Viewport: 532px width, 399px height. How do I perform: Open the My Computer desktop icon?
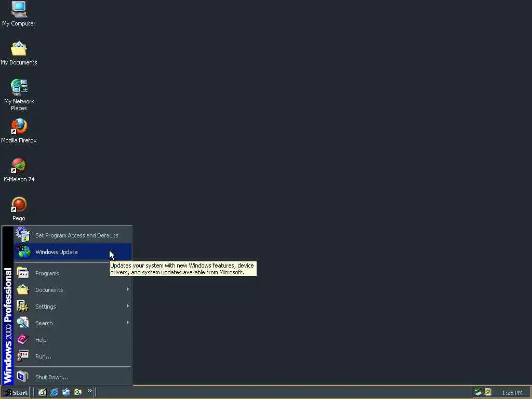pyautogui.click(x=19, y=14)
